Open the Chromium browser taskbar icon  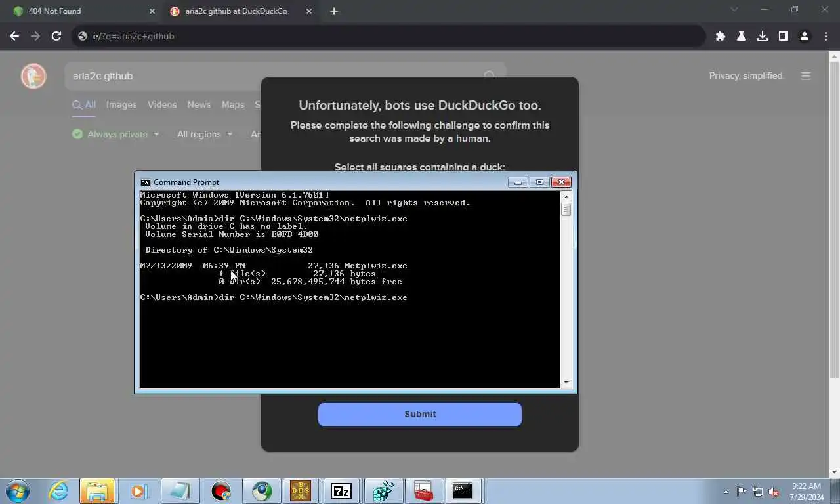point(262,491)
